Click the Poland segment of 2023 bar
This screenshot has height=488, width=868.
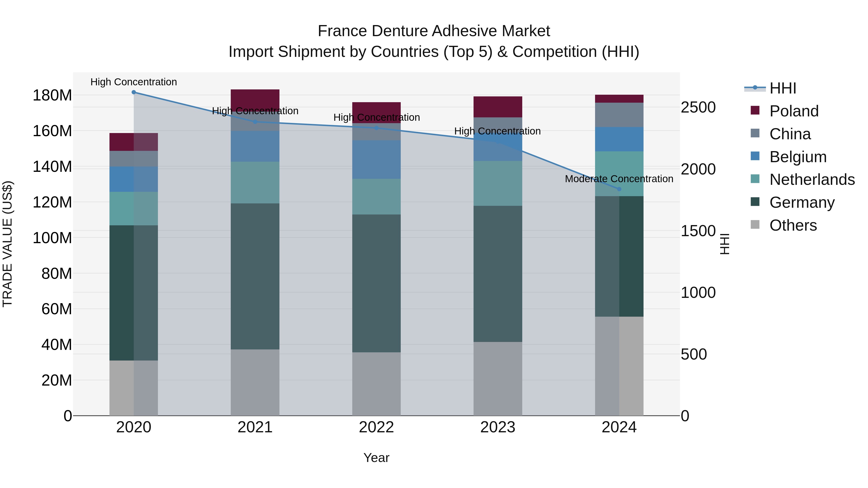[x=498, y=107]
